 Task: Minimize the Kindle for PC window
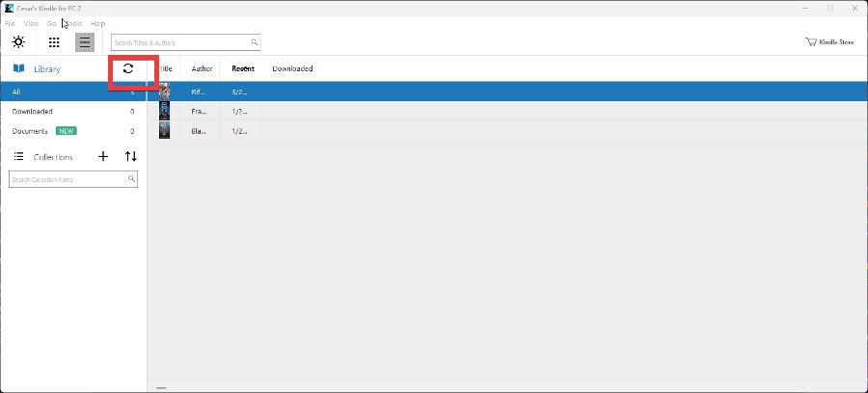coord(805,9)
